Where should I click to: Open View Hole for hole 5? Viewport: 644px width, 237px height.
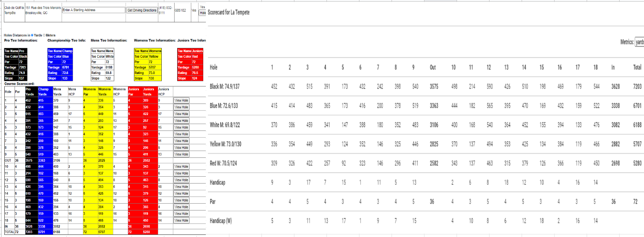pos(181,127)
